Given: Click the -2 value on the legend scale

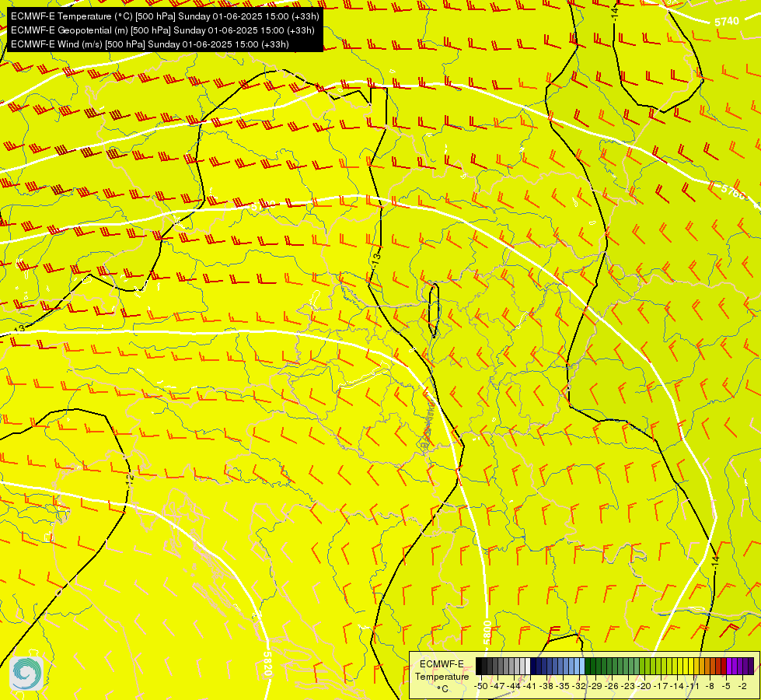Looking at the screenshot, I should click(742, 687).
